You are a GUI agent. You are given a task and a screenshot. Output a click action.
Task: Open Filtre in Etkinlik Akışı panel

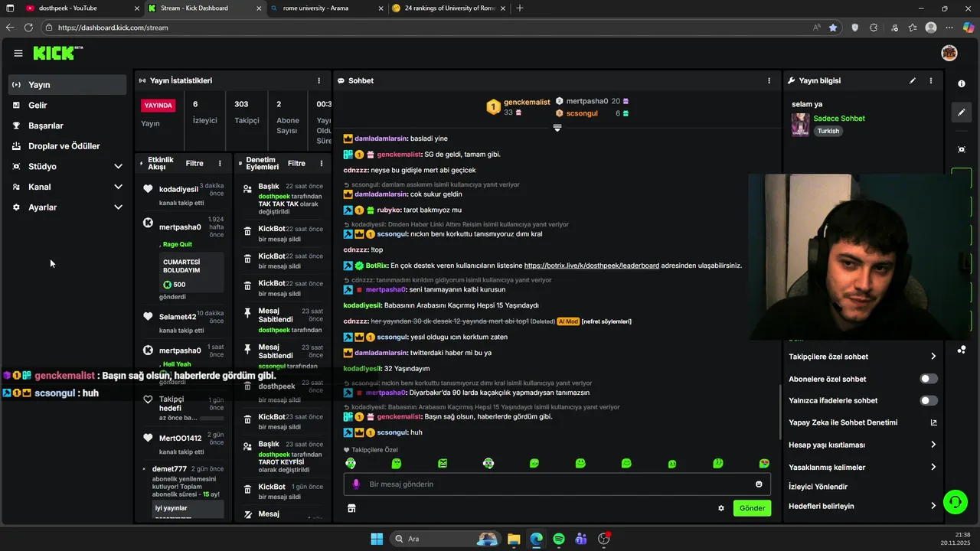[194, 163]
